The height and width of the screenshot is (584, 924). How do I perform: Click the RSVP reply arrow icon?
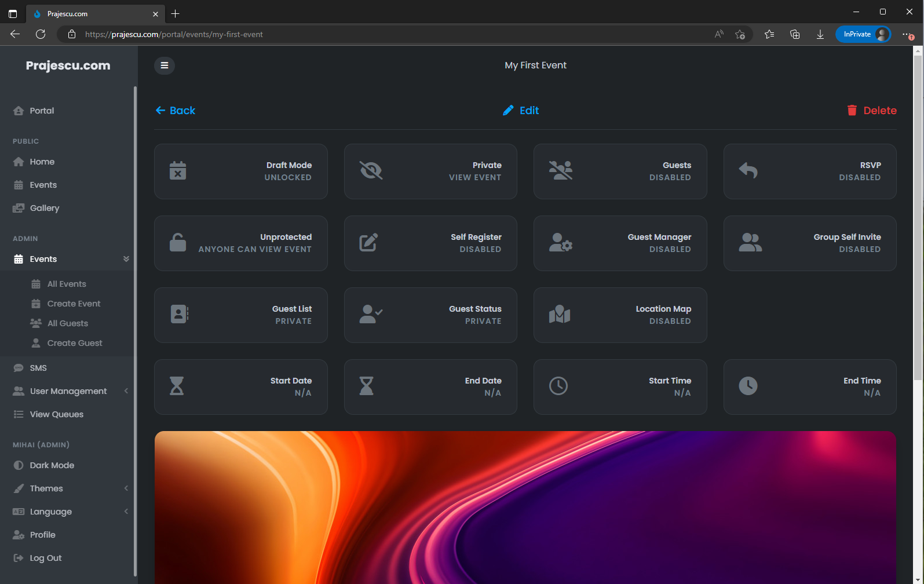pyautogui.click(x=748, y=170)
